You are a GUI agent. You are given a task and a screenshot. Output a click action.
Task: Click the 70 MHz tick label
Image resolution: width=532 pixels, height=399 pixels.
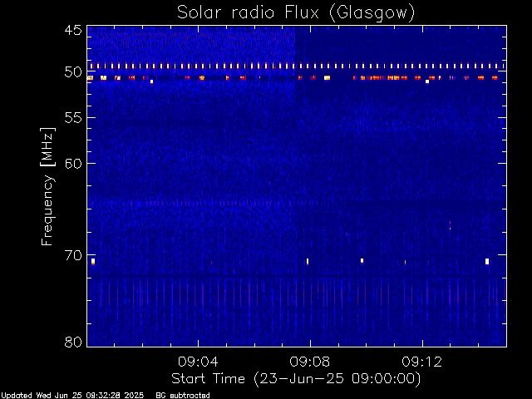coord(73,255)
